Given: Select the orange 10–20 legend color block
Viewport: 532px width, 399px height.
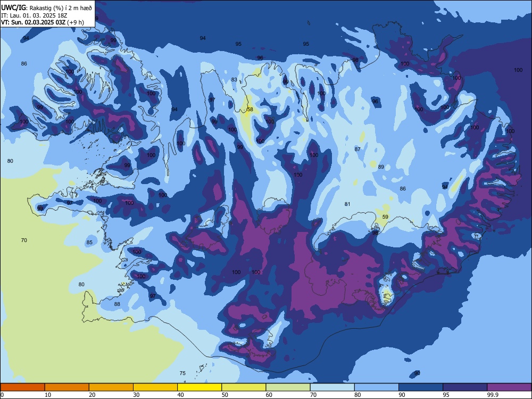Looking at the screenshot, I should pyautogui.click(x=67, y=387).
